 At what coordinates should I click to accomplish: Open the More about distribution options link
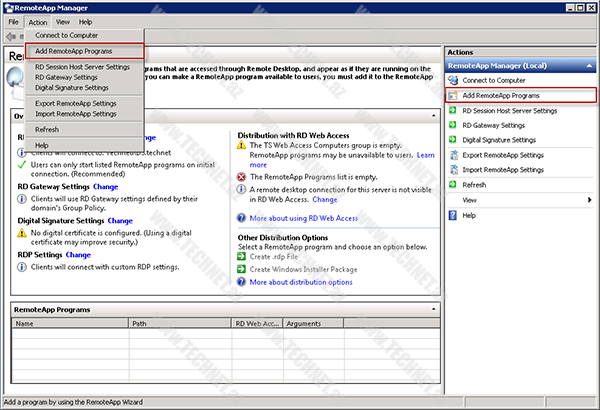[301, 282]
